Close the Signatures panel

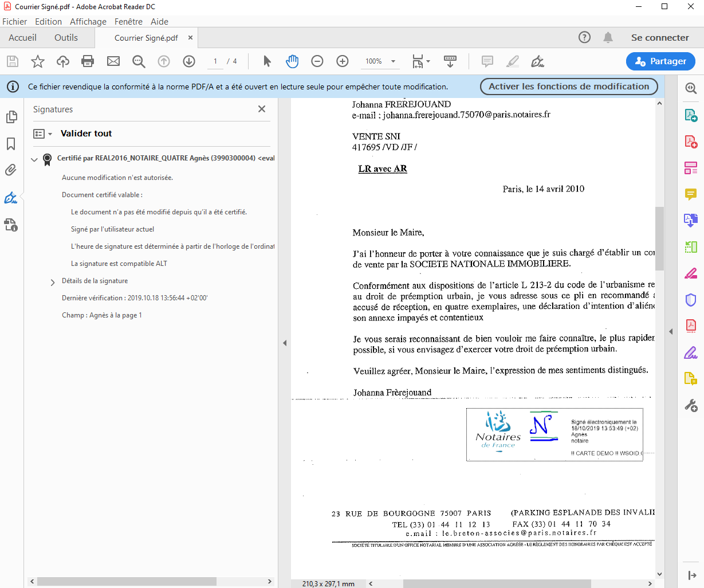262,109
